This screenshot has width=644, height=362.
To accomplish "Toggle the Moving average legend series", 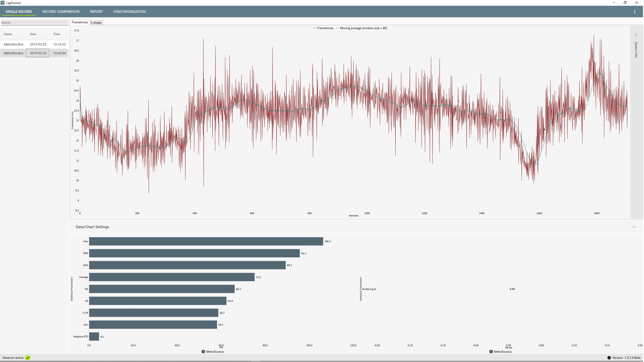I will tap(362, 28).
